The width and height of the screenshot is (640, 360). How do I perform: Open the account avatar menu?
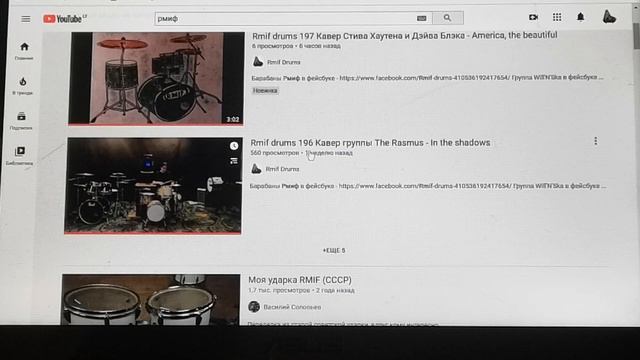pyautogui.click(x=609, y=17)
